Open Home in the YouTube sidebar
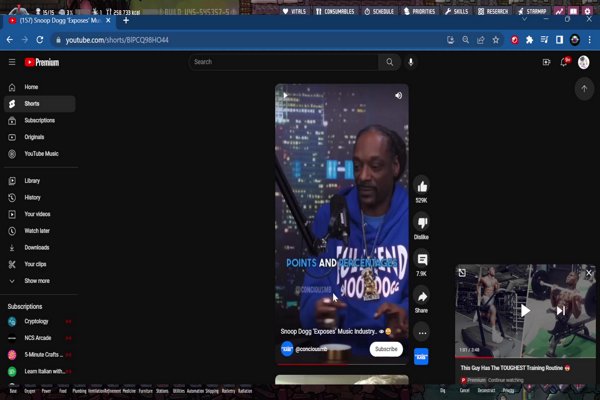The width and height of the screenshot is (600, 400). click(x=39, y=87)
